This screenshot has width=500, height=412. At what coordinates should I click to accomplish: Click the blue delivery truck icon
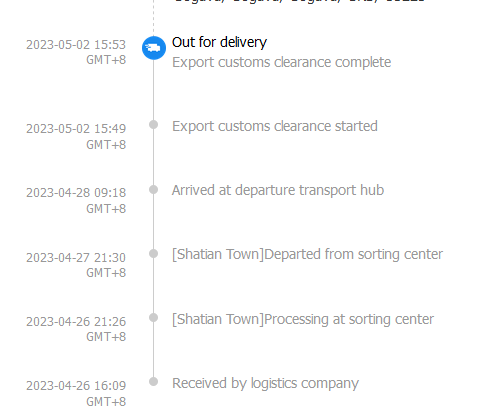pos(154,48)
